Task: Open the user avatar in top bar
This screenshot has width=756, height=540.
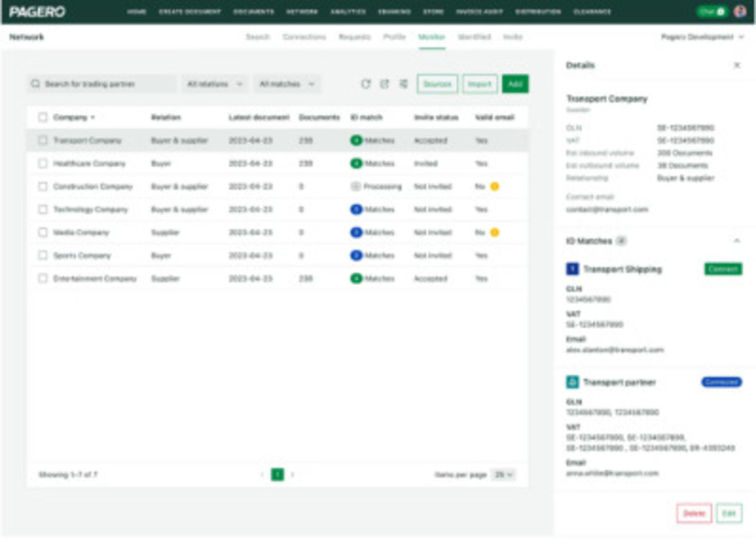Action: coord(739,11)
